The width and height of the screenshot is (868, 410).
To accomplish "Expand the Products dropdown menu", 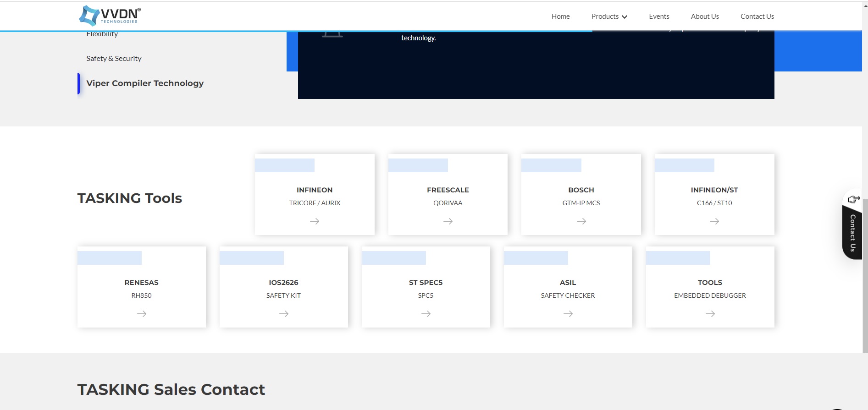I will [x=609, y=16].
